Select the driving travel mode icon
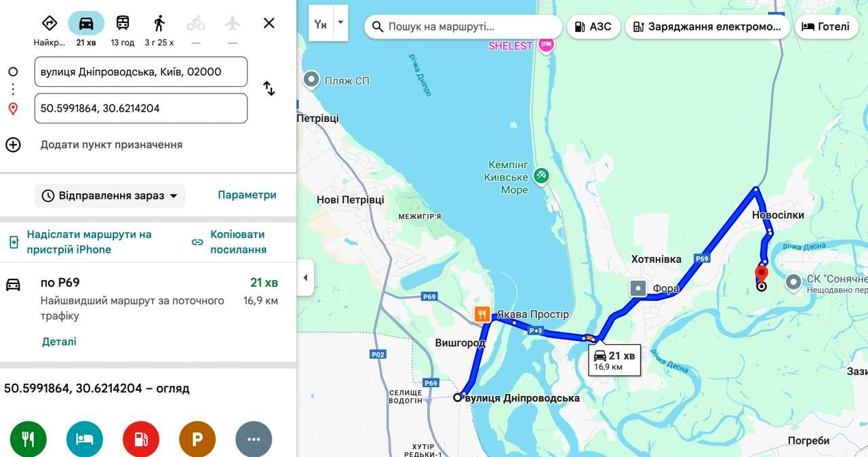 click(x=86, y=23)
